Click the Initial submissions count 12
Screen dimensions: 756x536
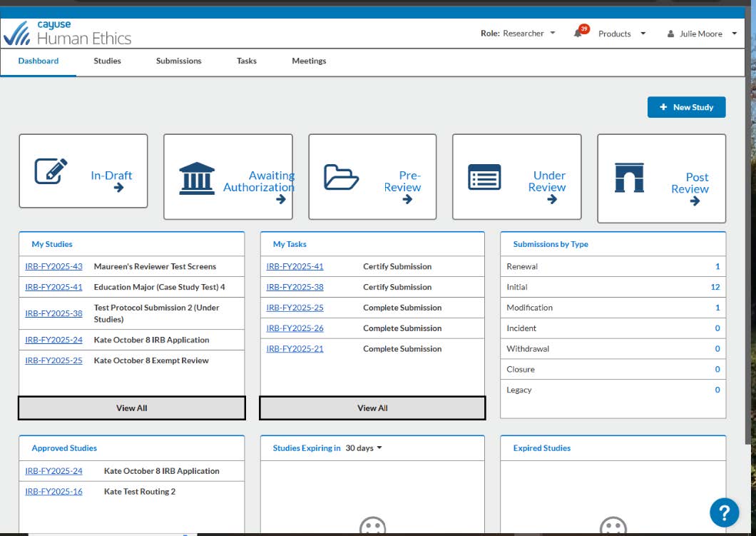pyautogui.click(x=715, y=287)
